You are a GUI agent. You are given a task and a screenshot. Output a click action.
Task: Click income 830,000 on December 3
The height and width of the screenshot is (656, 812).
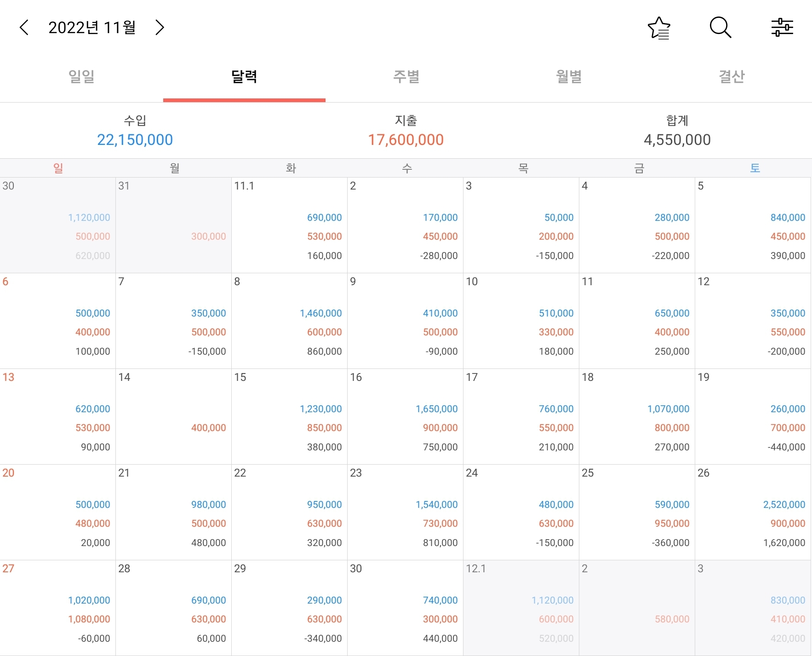click(788, 600)
